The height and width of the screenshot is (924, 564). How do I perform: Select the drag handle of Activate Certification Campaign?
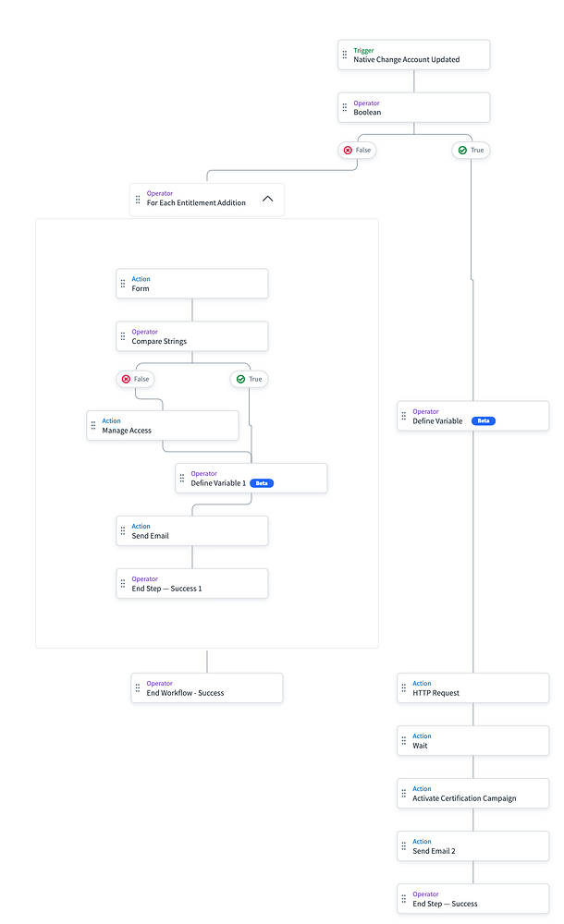point(405,793)
